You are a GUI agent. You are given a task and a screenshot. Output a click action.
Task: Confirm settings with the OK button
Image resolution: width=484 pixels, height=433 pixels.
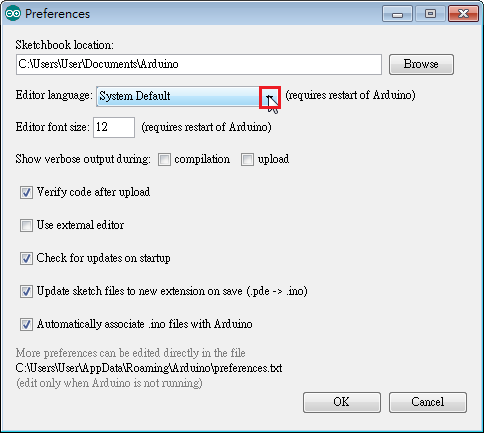[x=342, y=402]
